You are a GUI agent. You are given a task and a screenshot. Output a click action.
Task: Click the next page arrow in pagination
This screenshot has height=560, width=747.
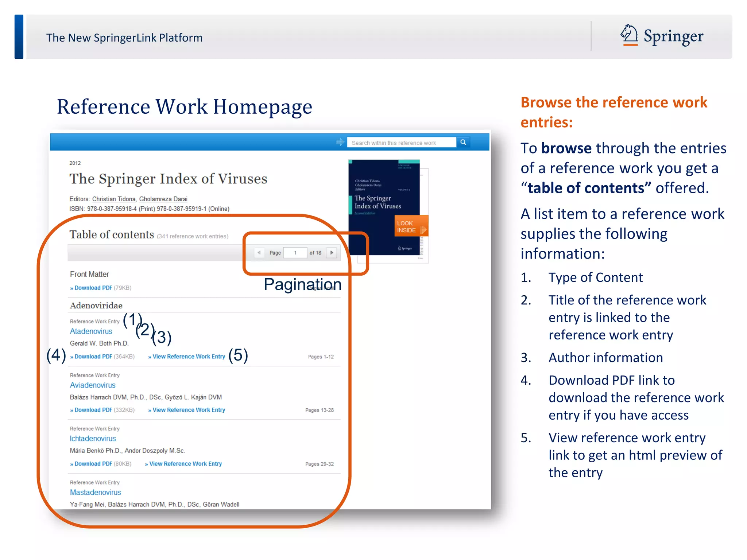pyautogui.click(x=332, y=253)
